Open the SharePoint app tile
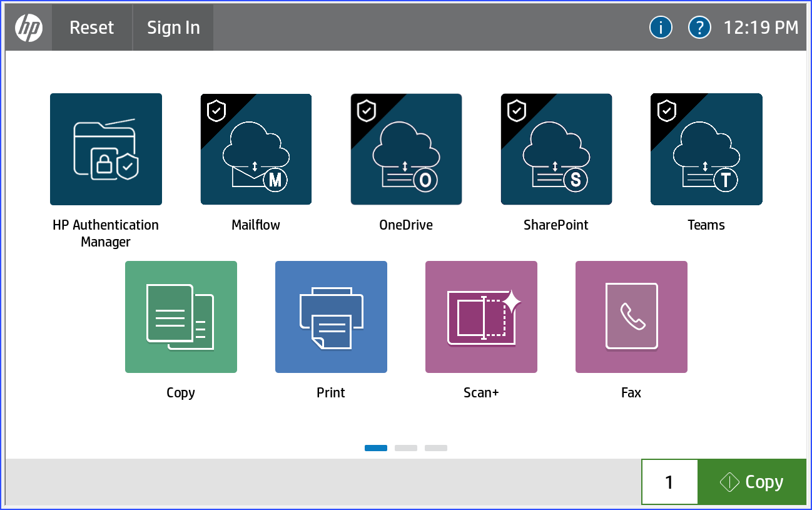 [556, 149]
